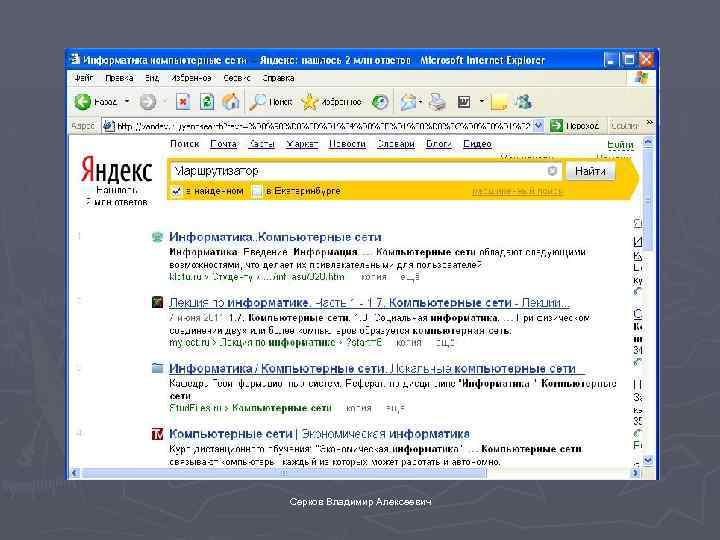Click the vertical scrollbar down arrow

648,460
